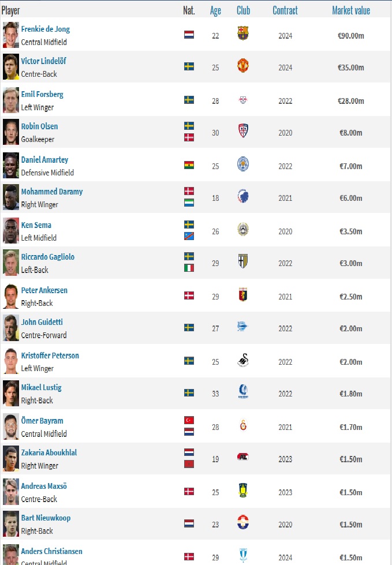Click Parma crest in Riccardo Gagliolo row
This screenshot has height=565, width=392.
tap(243, 261)
